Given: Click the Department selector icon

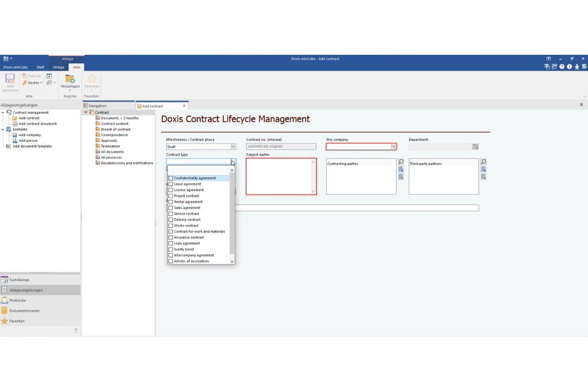Looking at the screenshot, I should pos(476,147).
